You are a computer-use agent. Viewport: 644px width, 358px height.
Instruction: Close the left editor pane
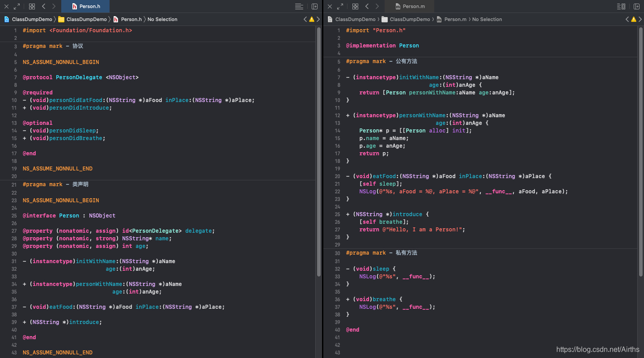(6, 6)
